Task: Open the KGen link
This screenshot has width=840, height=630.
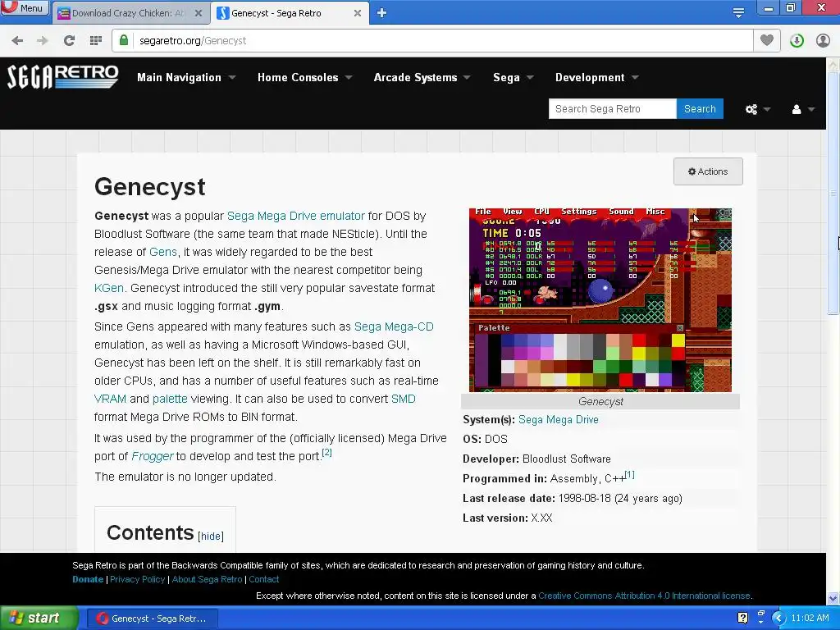Action: pos(109,288)
